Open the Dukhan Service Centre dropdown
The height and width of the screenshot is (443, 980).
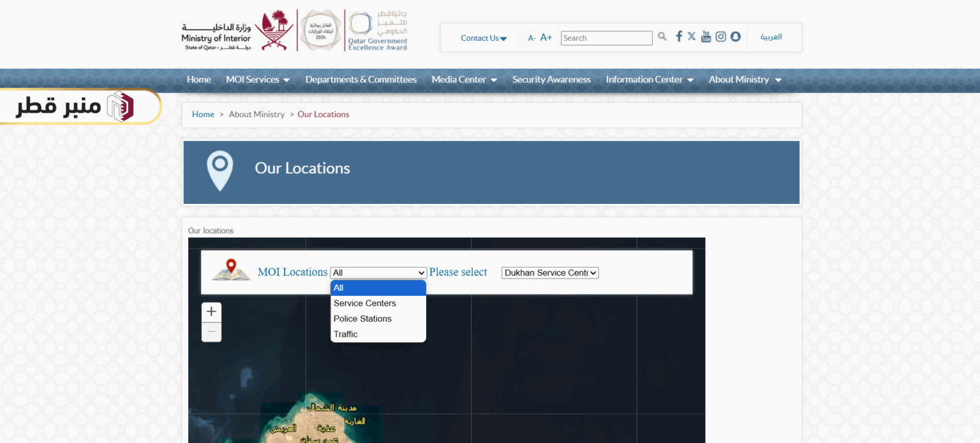(549, 272)
